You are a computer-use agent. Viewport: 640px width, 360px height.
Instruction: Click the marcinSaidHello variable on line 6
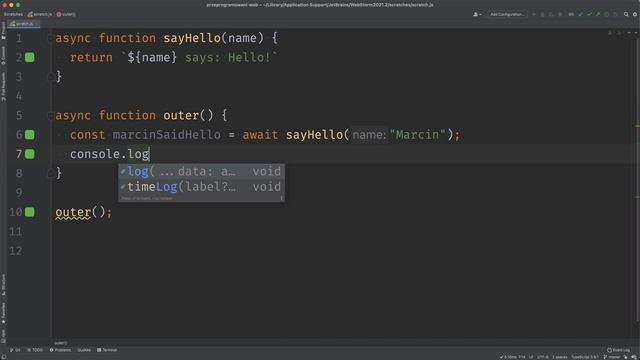167,135
